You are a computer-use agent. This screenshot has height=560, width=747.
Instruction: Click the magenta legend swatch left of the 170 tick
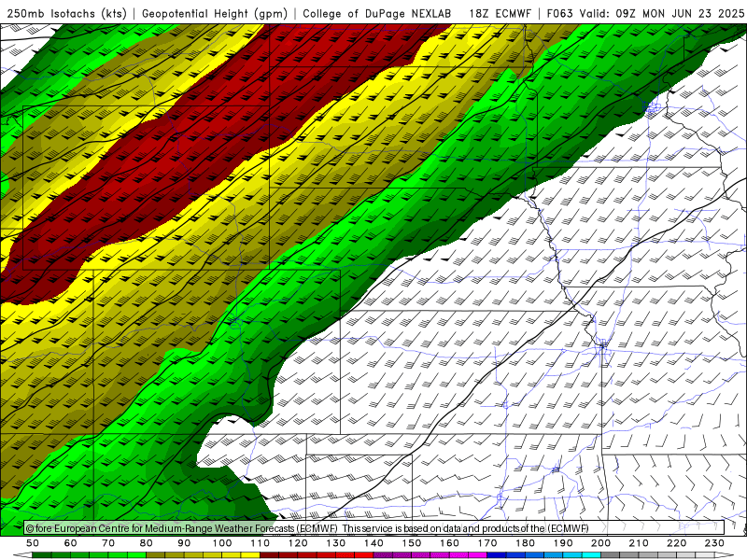point(477,555)
